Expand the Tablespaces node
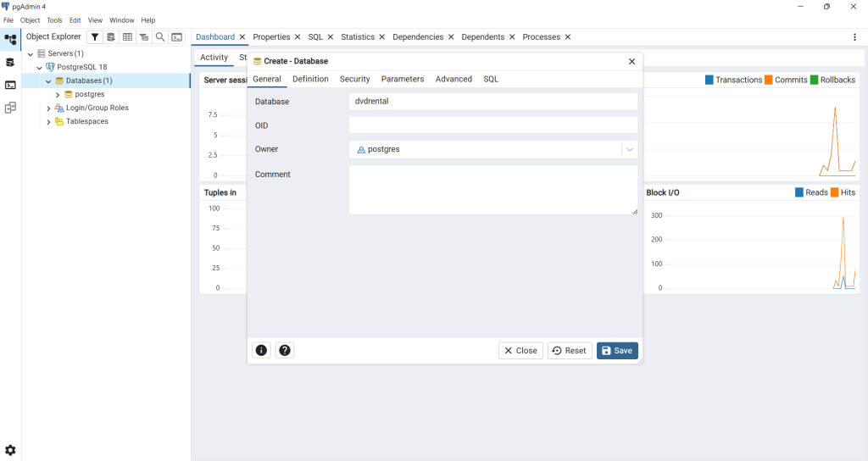The height and width of the screenshot is (461, 868). click(x=48, y=122)
